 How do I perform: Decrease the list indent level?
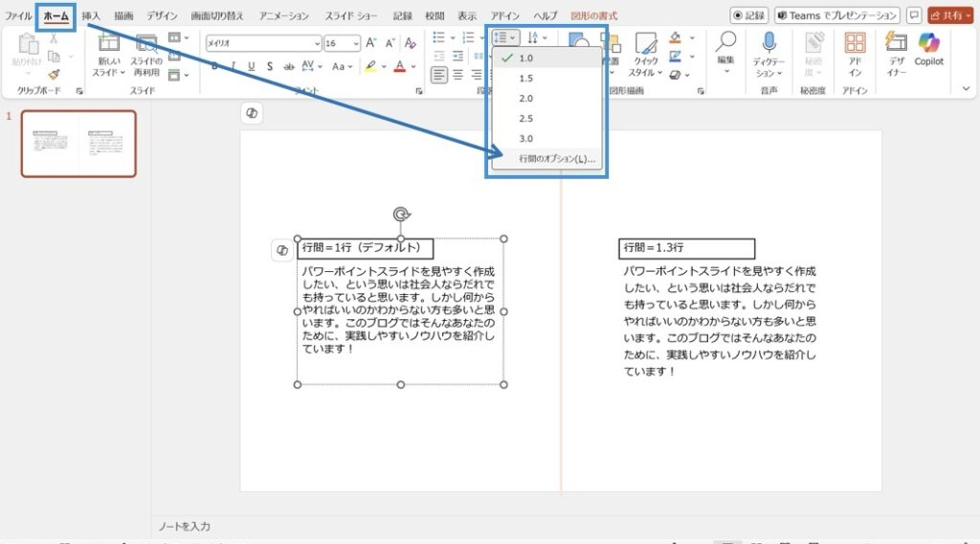439,57
